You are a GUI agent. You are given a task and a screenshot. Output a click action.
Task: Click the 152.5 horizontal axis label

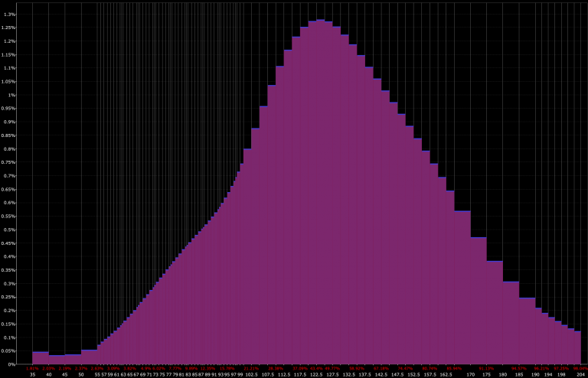(x=413, y=375)
